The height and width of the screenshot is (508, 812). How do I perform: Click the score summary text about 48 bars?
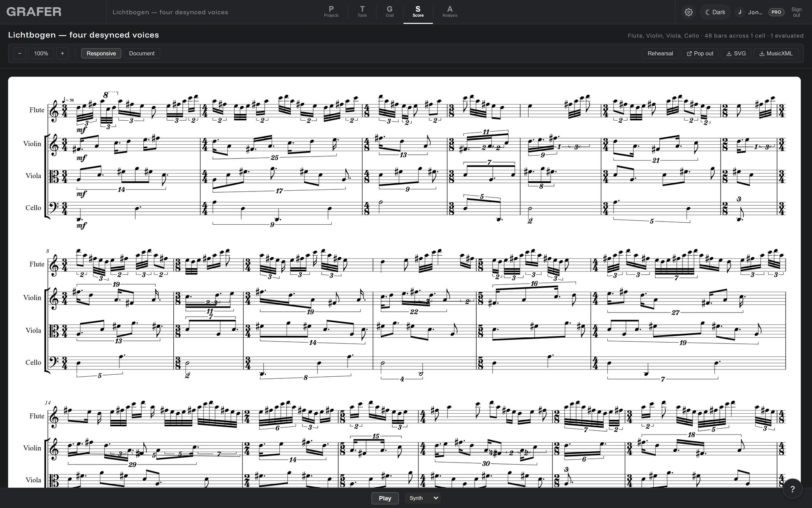point(715,36)
